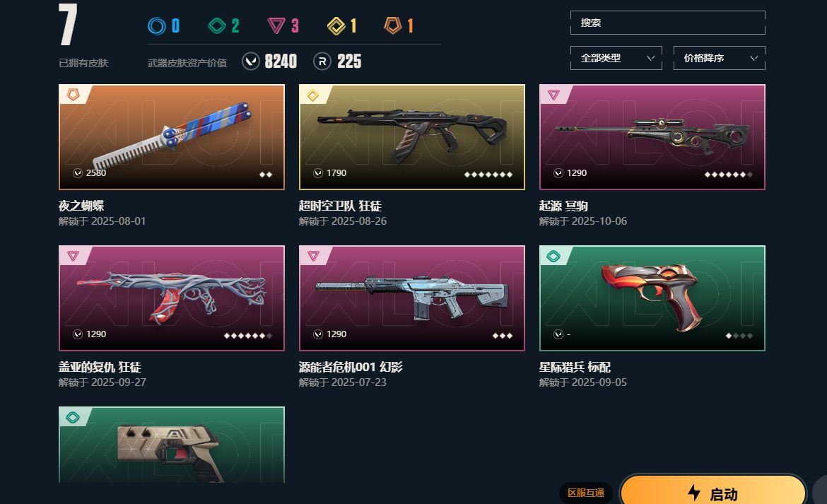Open the 价格降序 sort order dropdown
827x504 pixels.
pos(720,58)
